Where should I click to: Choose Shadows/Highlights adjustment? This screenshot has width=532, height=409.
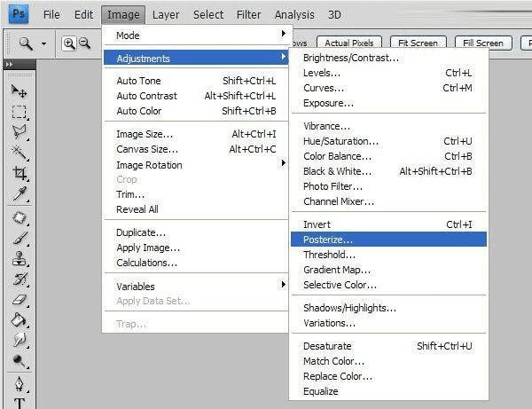pos(388,308)
